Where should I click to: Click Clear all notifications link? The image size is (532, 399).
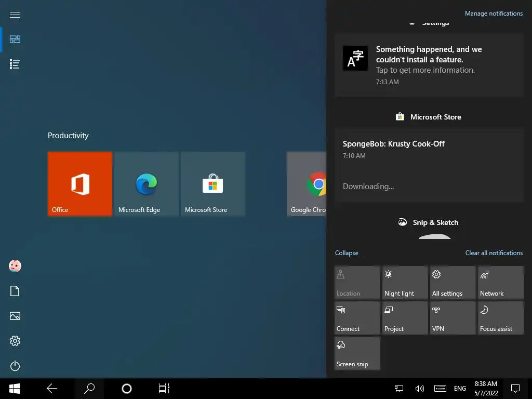point(494,253)
